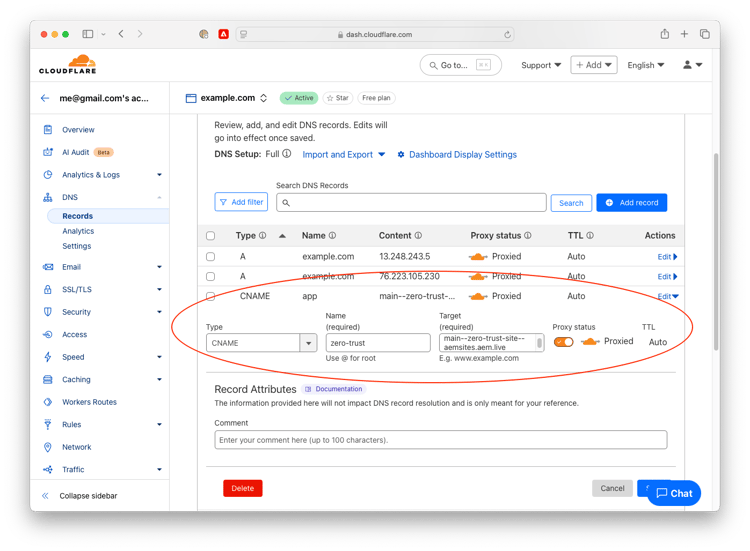Click the Add record button
The image size is (750, 551).
[x=631, y=202]
